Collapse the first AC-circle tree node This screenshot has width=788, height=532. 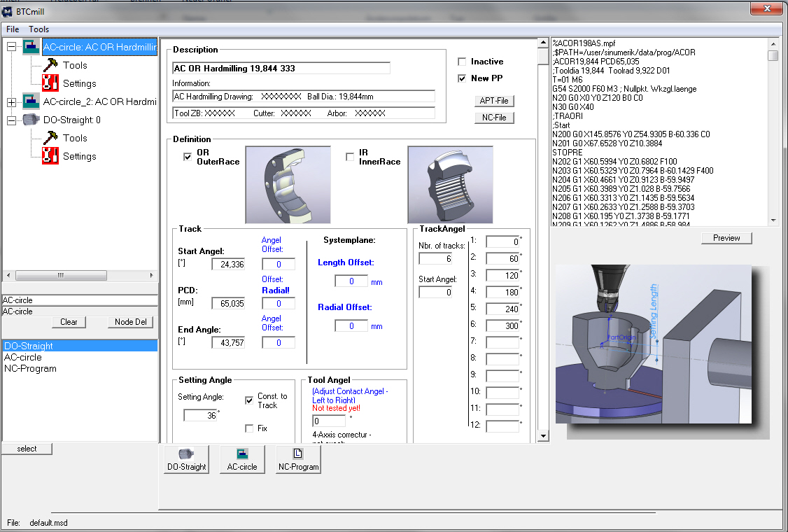click(x=11, y=47)
